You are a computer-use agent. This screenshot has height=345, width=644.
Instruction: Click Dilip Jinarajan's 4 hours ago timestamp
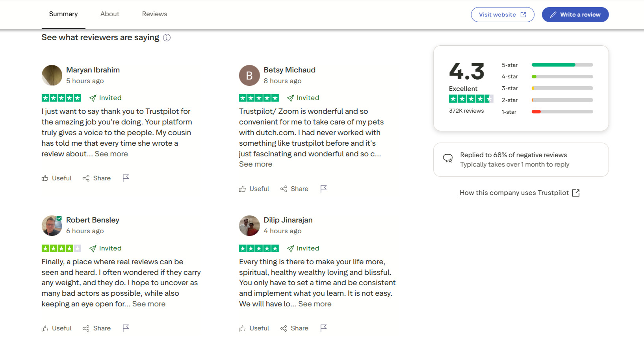(x=282, y=231)
